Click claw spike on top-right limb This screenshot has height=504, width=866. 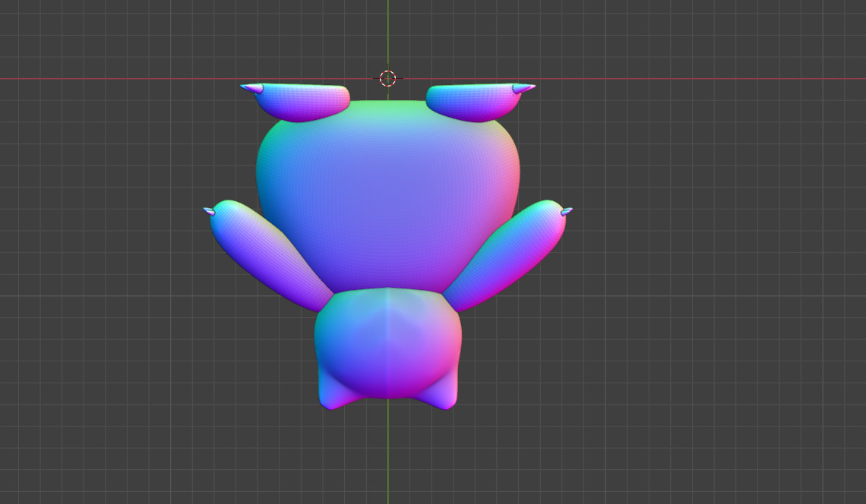coord(523,88)
